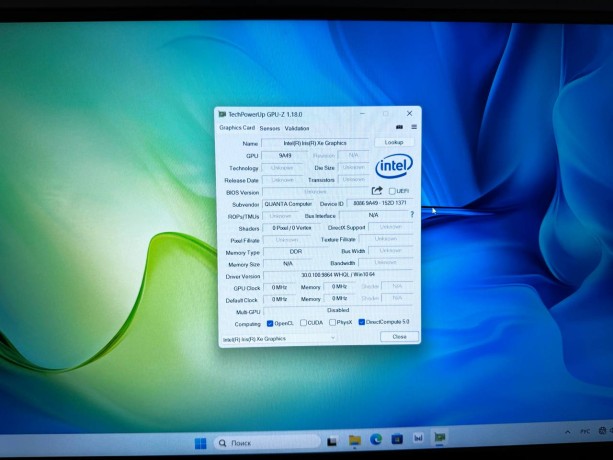Click the Bus Interface question mark icon

[411, 214]
